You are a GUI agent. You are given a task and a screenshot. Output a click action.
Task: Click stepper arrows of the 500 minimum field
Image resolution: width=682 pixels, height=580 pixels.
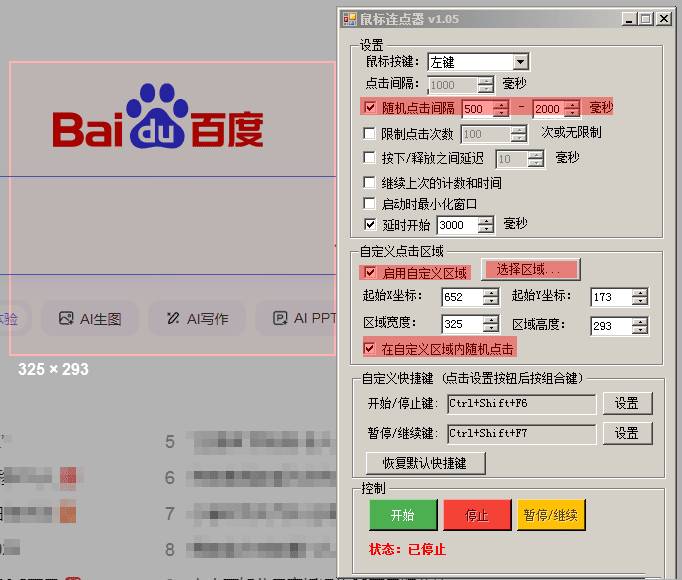(x=501, y=108)
